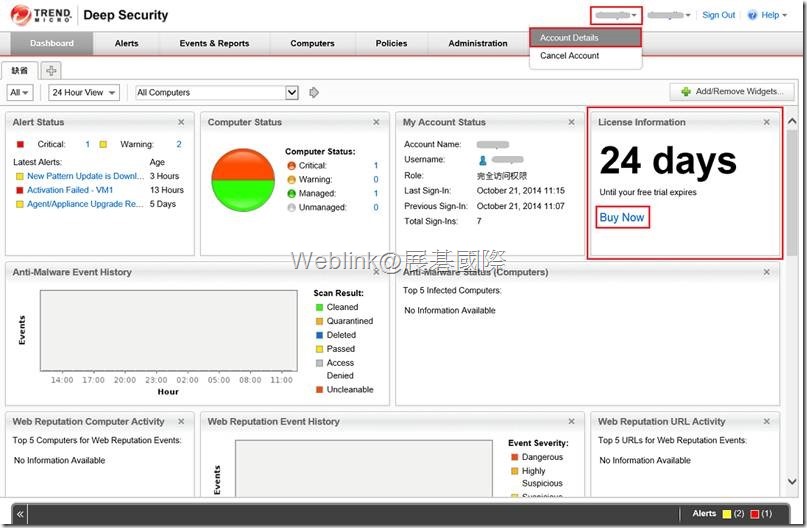Click the Passed legend color swatch
This screenshot has width=807, height=528.
319,349
